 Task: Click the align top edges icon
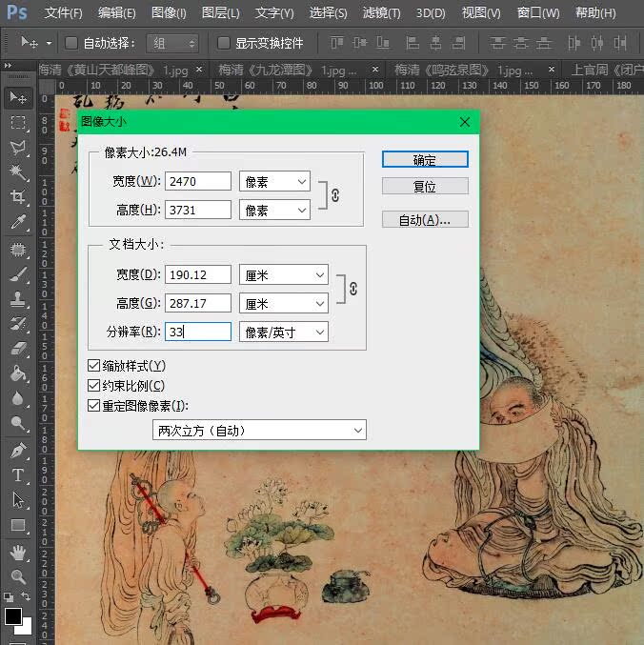pyautogui.click(x=337, y=43)
